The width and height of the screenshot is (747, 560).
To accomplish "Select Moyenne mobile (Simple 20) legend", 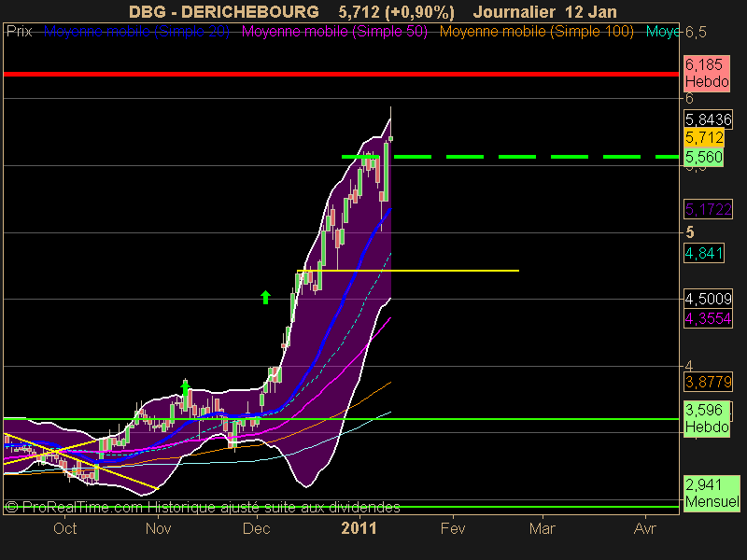I will [x=136, y=32].
